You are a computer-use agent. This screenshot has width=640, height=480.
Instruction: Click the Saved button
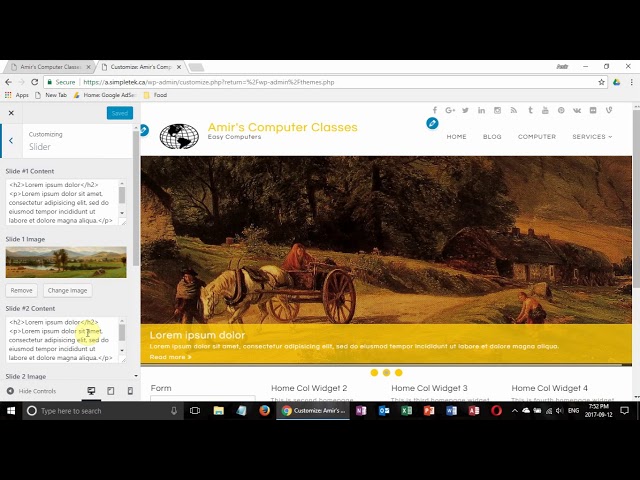pyautogui.click(x=120, y=113)
